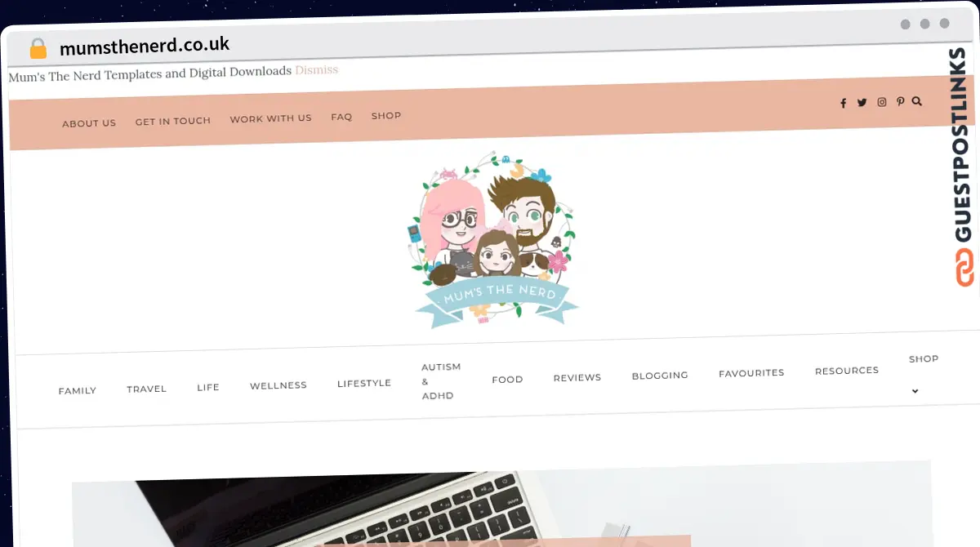The image size is (980, 547).
Task: Open the Instagram social icon
Action: tap(882, 102)
